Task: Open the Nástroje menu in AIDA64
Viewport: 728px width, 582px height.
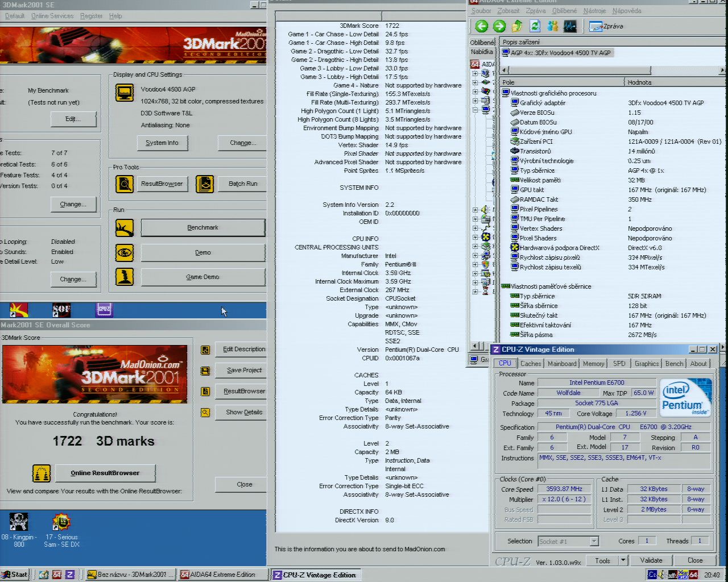Action: click(594, 11)
